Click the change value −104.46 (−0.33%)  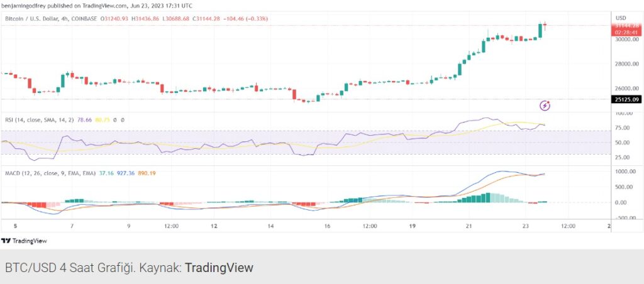tap(247, 18)
